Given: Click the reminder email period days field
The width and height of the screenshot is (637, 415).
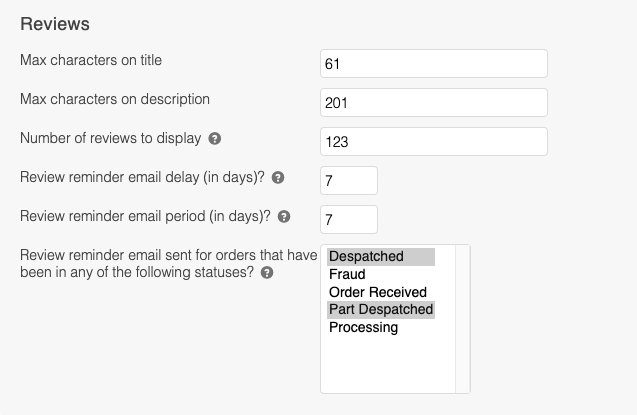Looking at the screenshot, I should 348,219.
